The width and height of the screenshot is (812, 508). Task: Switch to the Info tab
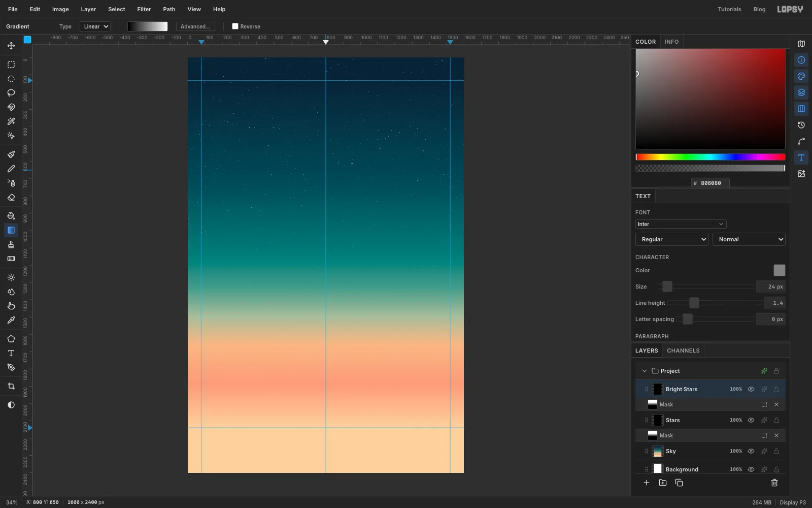[x=671, y=42]
